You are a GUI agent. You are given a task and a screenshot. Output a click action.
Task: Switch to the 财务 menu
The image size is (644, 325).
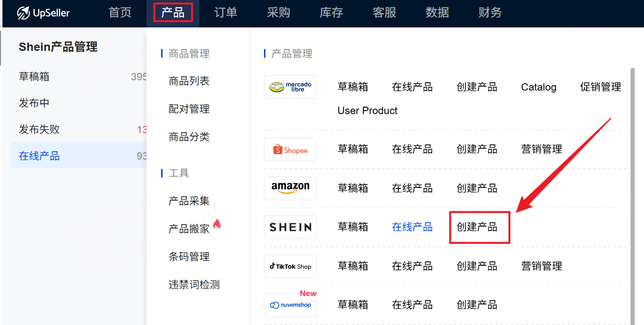point(490,13)
